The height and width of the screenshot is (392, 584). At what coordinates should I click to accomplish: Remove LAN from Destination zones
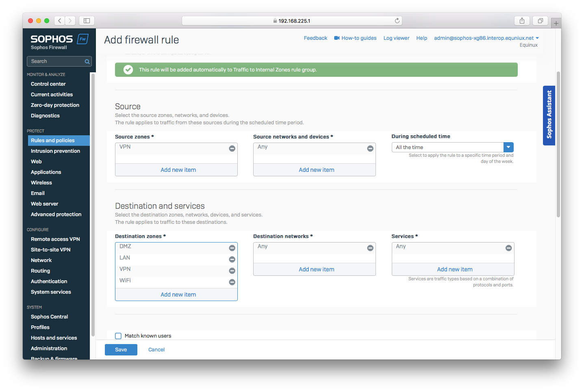[x=232, y=259]
